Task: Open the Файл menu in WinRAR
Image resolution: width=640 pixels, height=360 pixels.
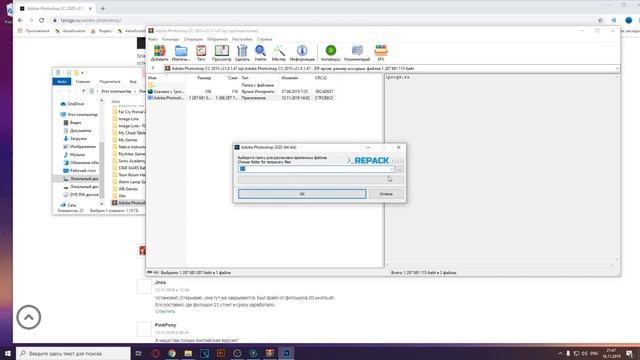Action: tap(153, 39)
